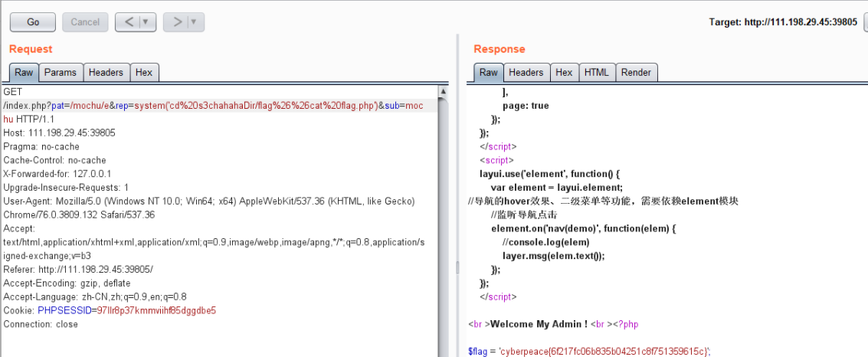
Task: Click the Cache-Control: no-cache line
Action: (x=54, y=160)
